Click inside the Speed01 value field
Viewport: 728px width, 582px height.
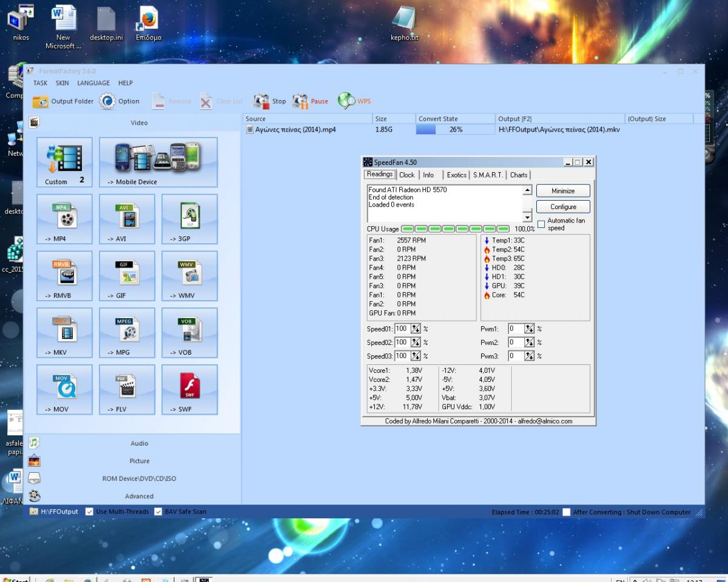402,329
